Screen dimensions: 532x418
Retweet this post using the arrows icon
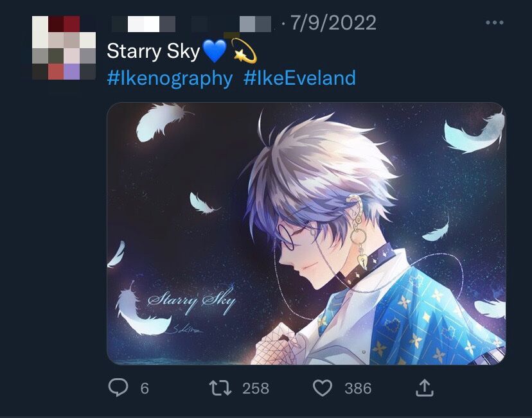pos(220,388)
